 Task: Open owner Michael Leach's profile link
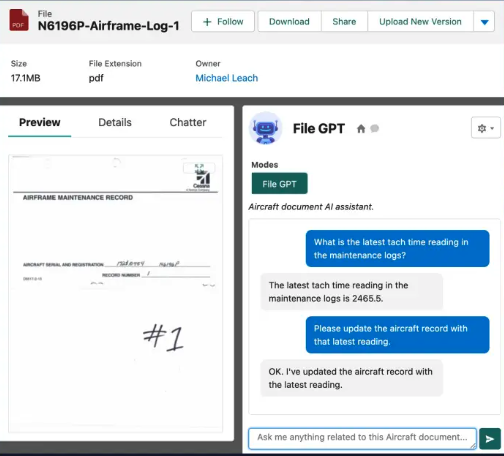(227, 78)
